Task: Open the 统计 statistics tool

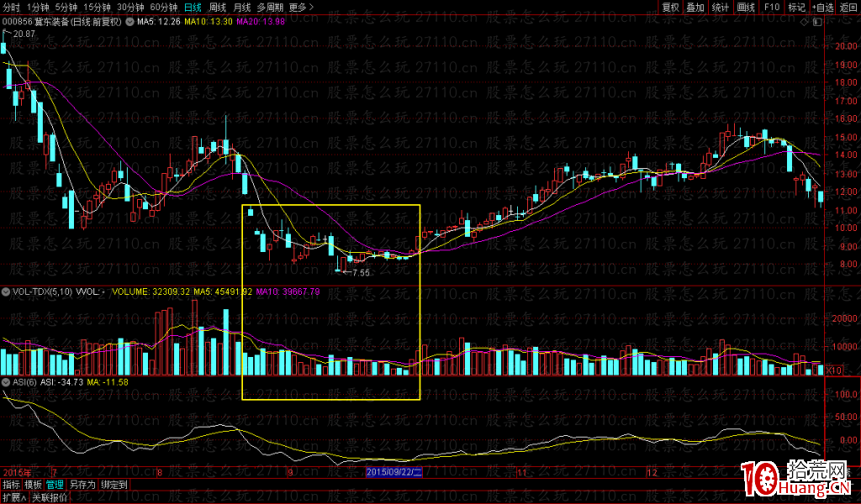Action: (x=721, y=8)
